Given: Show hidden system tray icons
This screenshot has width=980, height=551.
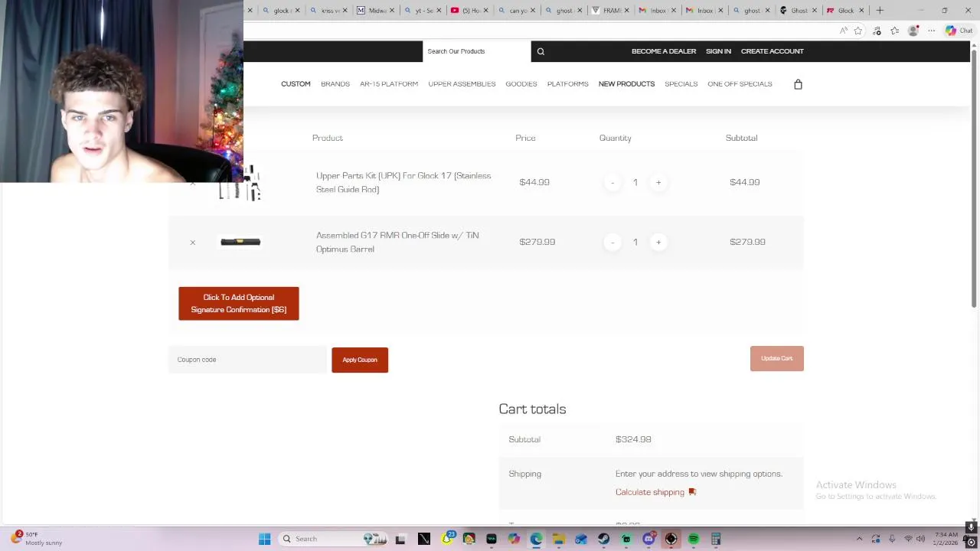Looking at the screenshot, I should pyautogui.click(x=859, y=539).
